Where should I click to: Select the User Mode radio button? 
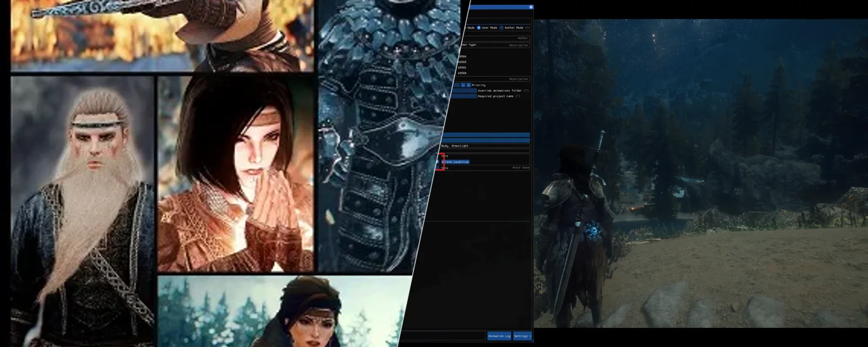[x=479, y=27]
